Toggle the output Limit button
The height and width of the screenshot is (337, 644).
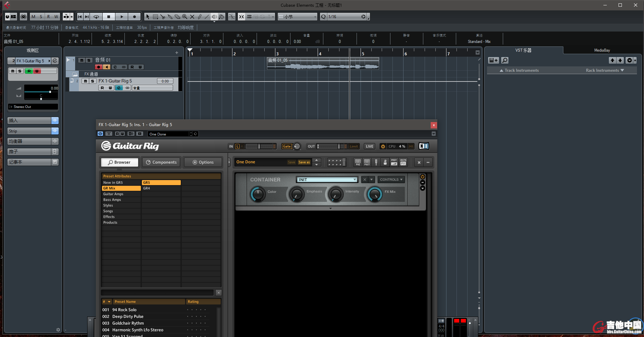[354, 147]
